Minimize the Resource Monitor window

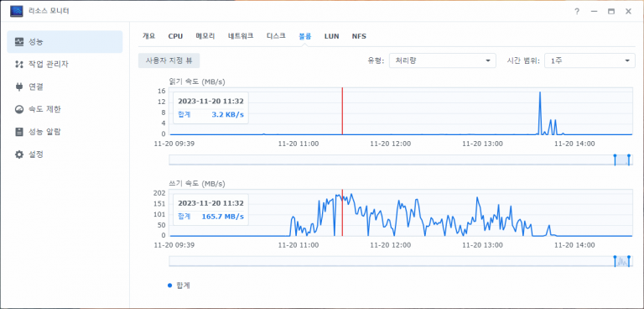(x=594, y=12)
